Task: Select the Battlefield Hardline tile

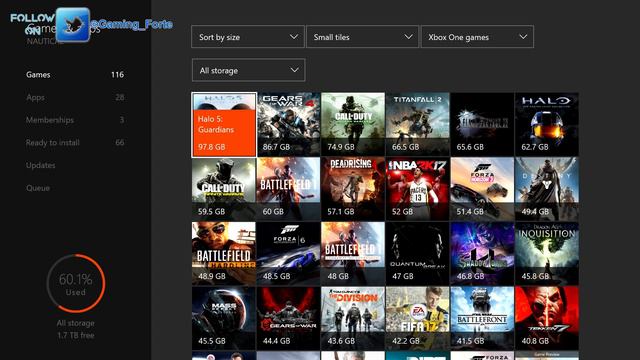Action: pyautogui.click(x=224, y=253)
